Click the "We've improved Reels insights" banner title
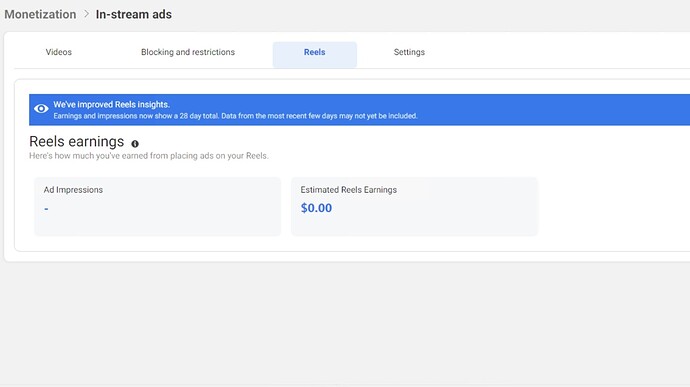The height and width of the screenshot is (387, 690). [111, 104]
